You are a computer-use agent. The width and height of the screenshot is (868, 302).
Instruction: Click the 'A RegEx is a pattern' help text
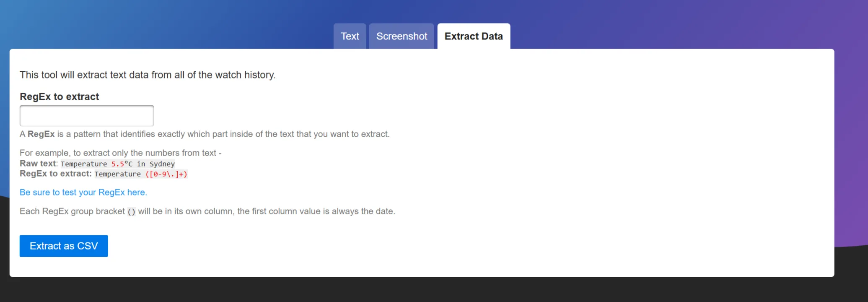[205, 134]
